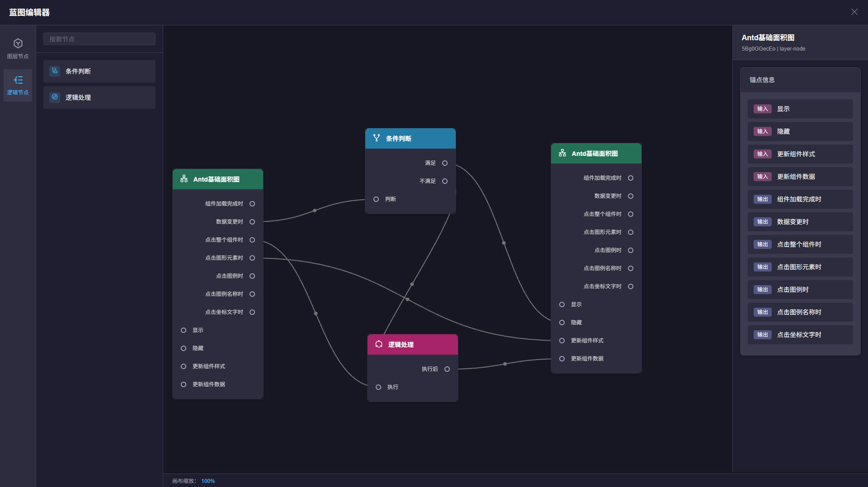868x487 pixels.
Task: Click right node's 点击图例时 port
Action: click(x=631, y=250)
